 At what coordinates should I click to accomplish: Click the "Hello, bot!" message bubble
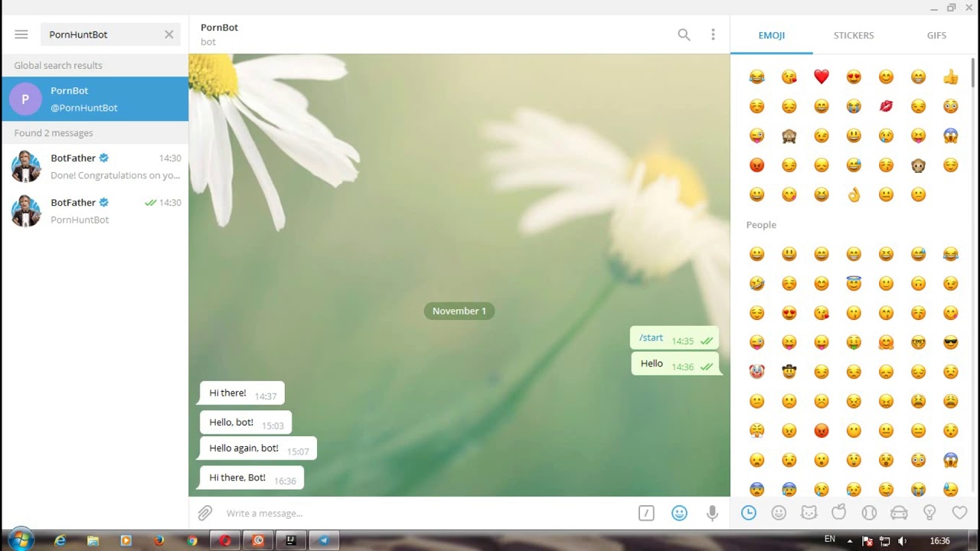(x=246, y=422)
